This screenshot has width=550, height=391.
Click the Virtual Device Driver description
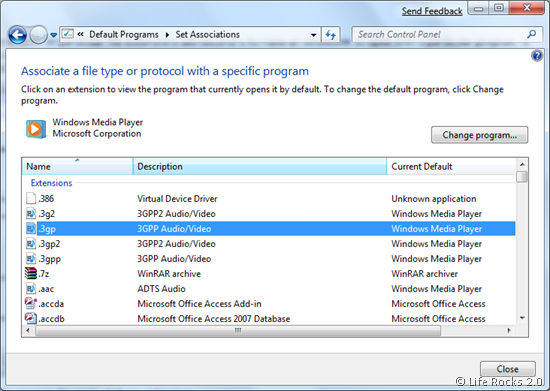coord(177,198)
